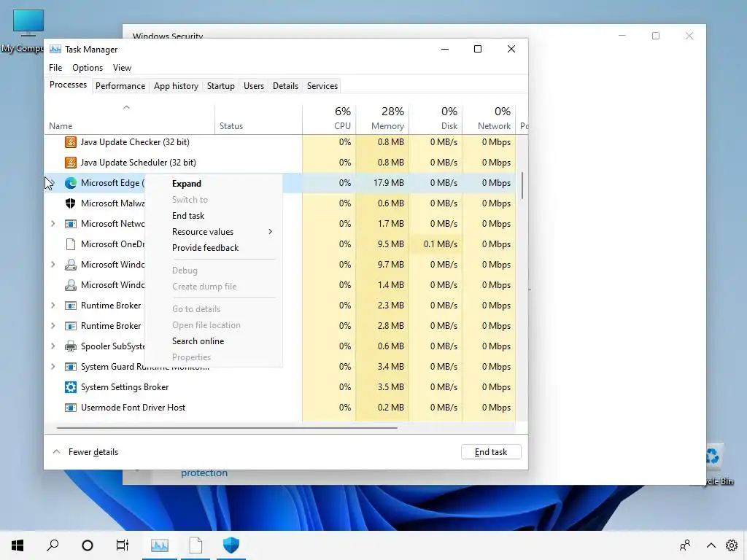
Task: Open taskbar Search magnifier
Action: (x=53, y=545)
